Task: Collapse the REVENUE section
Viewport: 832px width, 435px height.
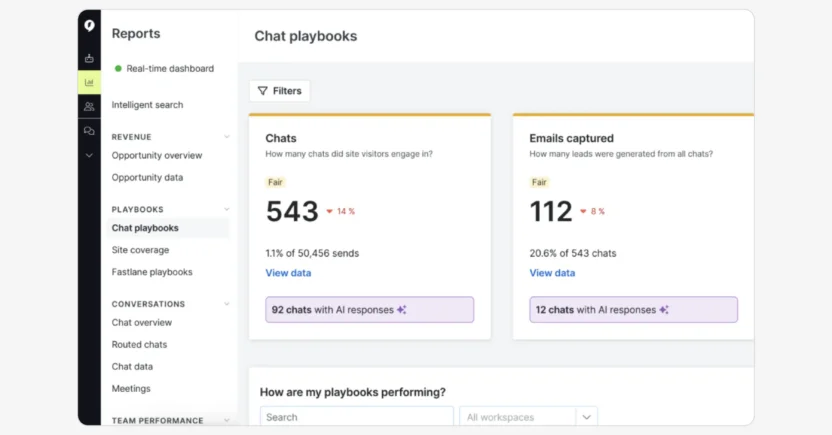Action: coord(227,137)
